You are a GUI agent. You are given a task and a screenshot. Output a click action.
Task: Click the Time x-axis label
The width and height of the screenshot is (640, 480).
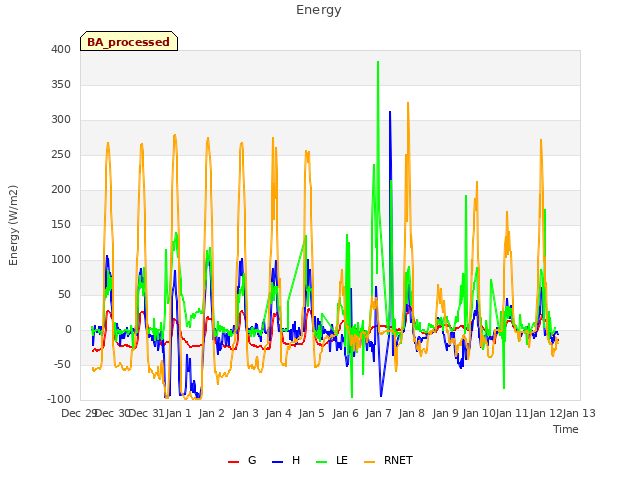point(566,429)
